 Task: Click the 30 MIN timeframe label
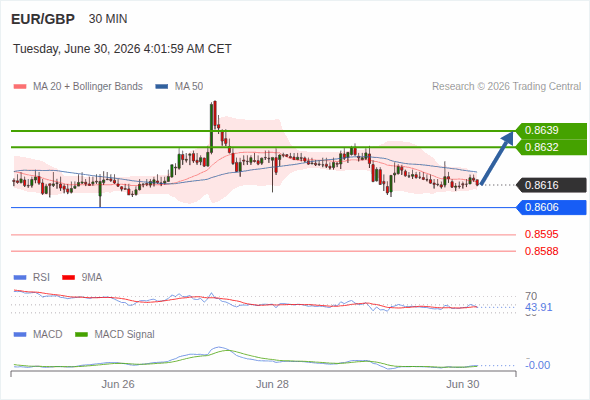(x=108, y=19)
